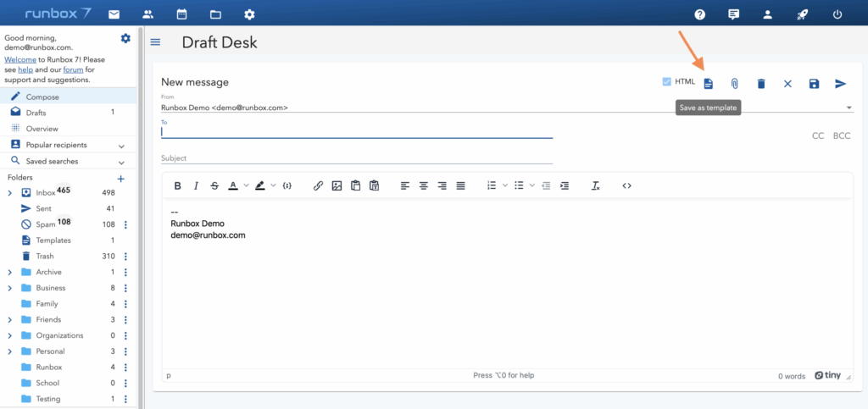Screen dimensions: 868x409
Task: Expand the Archive folder
Action: tap(9, 272)
